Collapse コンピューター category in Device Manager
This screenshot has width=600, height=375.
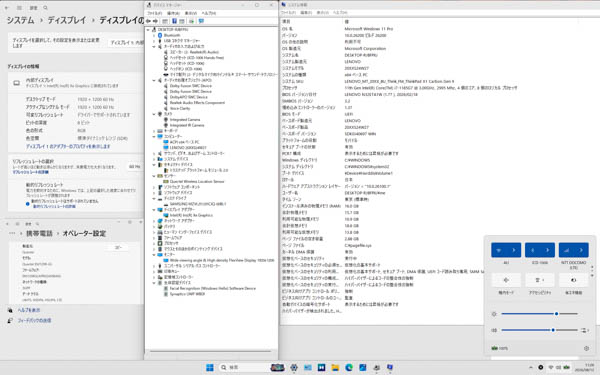pyautogui.click(x=154, y=137)
